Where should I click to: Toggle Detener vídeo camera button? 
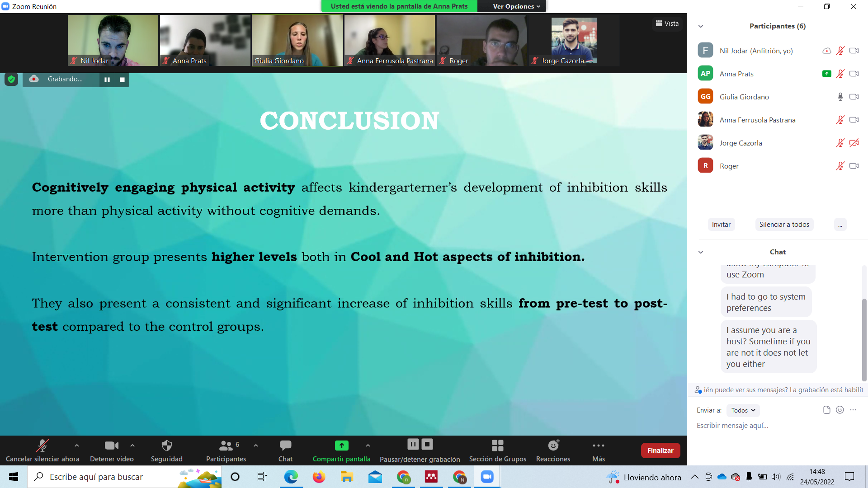point(111,446)
